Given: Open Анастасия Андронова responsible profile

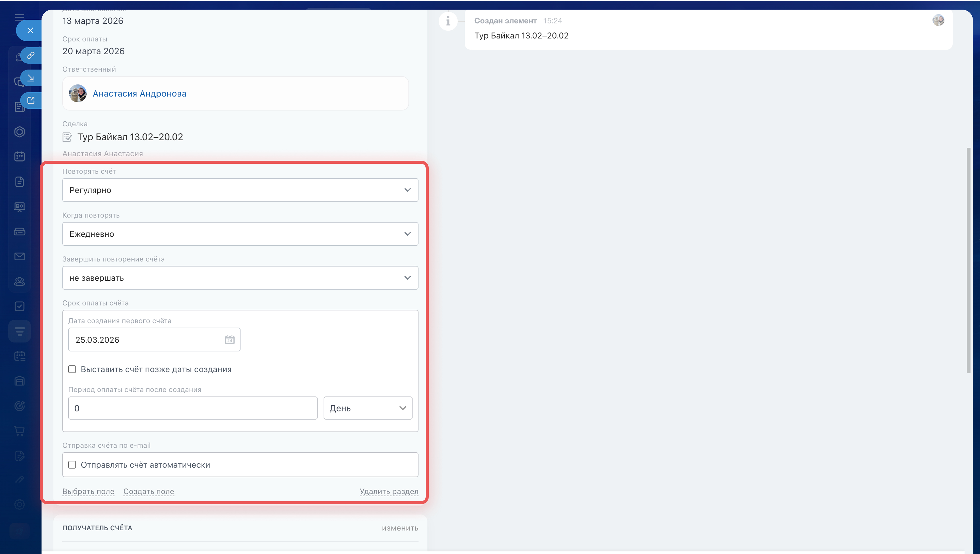Looking at the screenshot, I should (x=139, y=94).
